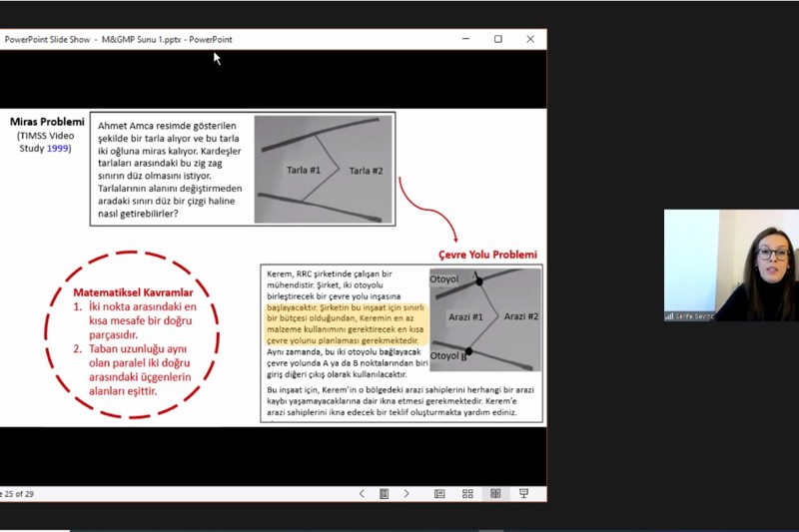Click the 'M&GMP Sunu 1.pptx' title bar
This screenshot has width=799, height=532.
(x=140, y=39)
